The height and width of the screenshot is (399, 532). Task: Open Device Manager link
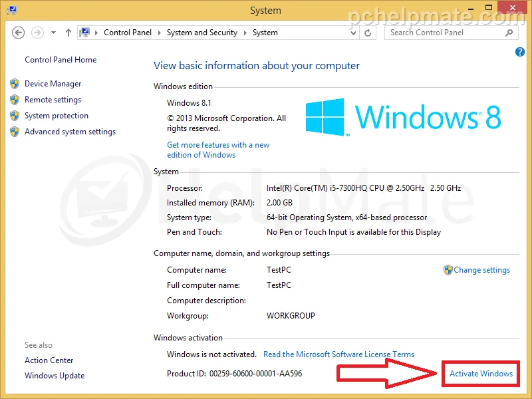point(53,84)
